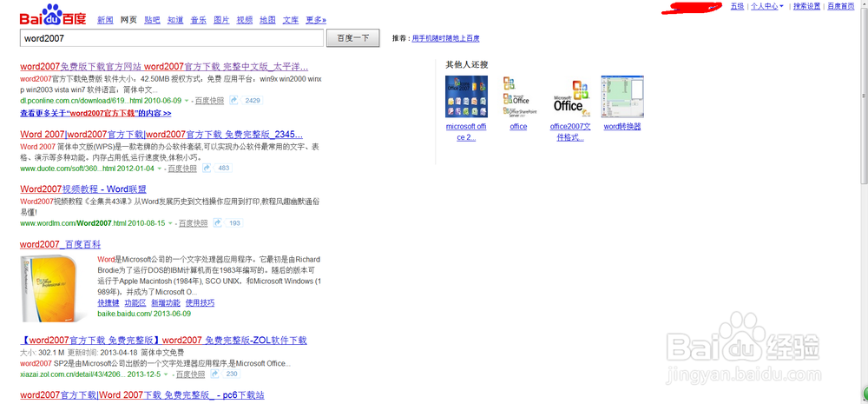
Task: Click the 2429 share count
Action: pos(253,101)
